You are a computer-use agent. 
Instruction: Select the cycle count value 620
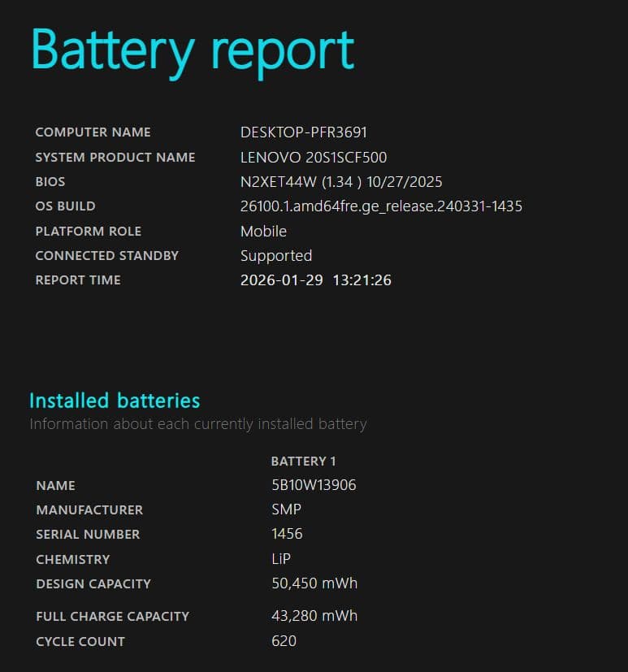(284, 641)
